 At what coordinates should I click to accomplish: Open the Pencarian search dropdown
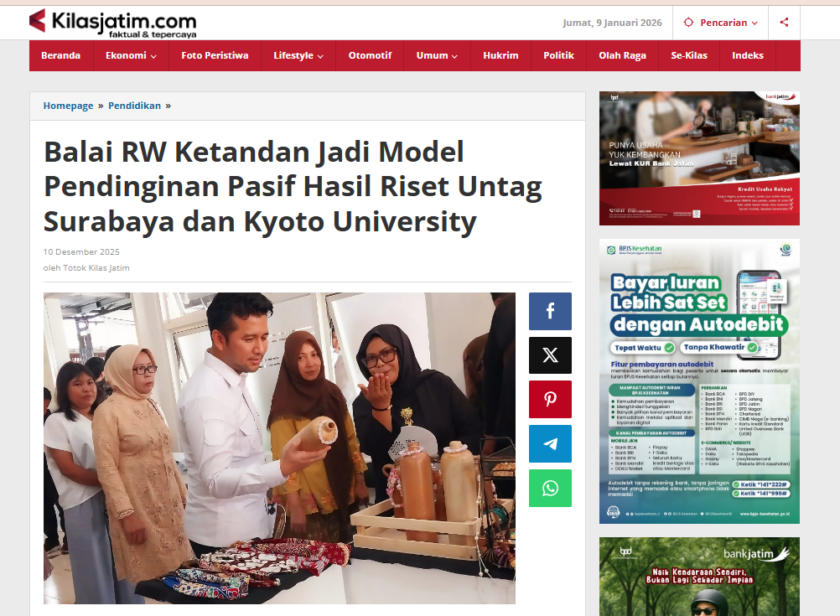click(721, 23)
